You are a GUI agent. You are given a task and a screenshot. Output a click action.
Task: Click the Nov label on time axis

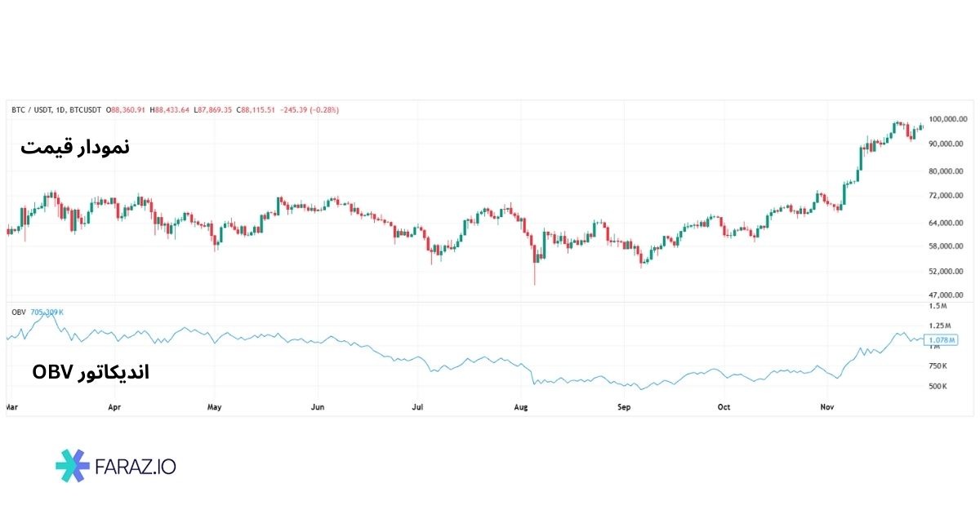pos(827,405)
